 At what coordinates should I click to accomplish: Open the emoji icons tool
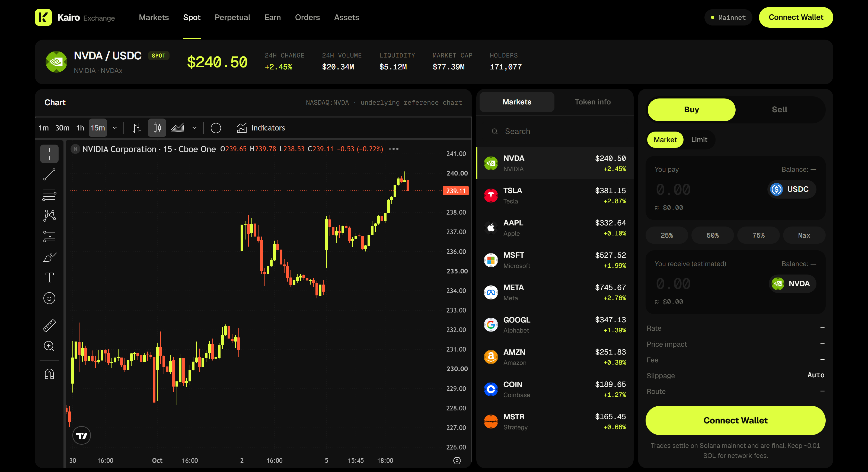click(49, 298)
